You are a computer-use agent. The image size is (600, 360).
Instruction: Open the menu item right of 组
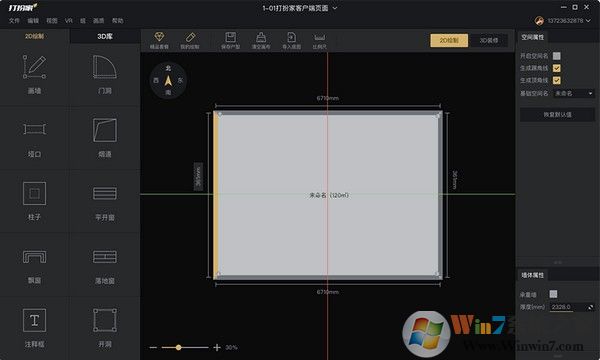pos(99,21)
